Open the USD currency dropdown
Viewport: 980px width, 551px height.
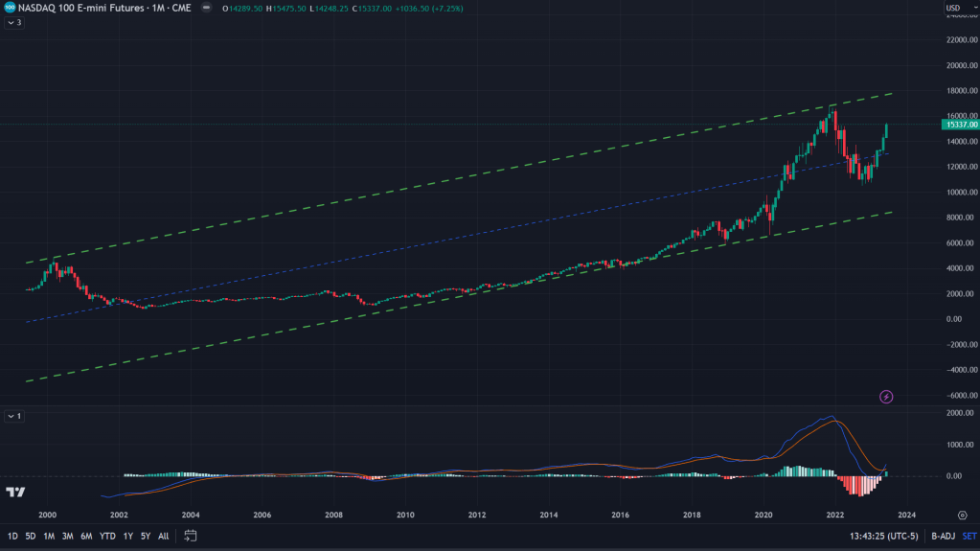pyautogui.click(x=956, y=8)
